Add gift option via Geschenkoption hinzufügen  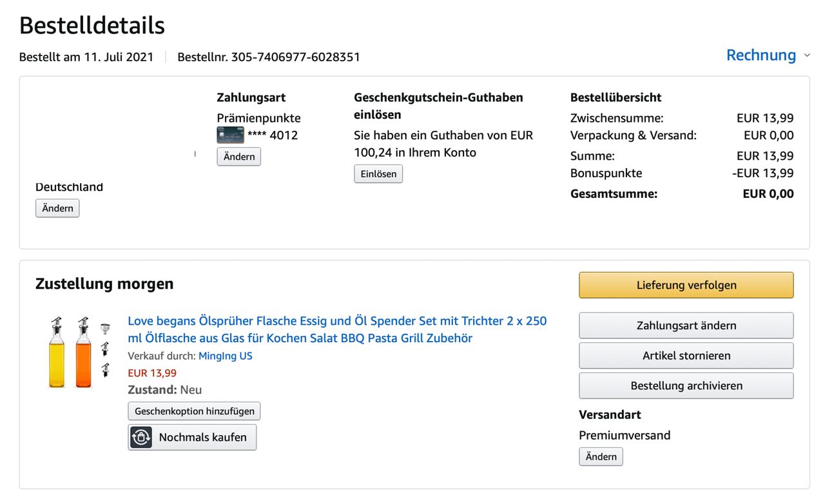coord(194,411)
